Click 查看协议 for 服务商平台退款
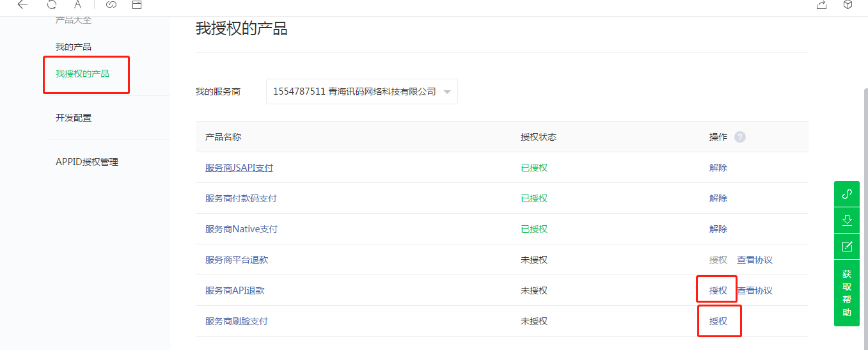The height and width of the screenshot is (350, 868). click(755, 260)
